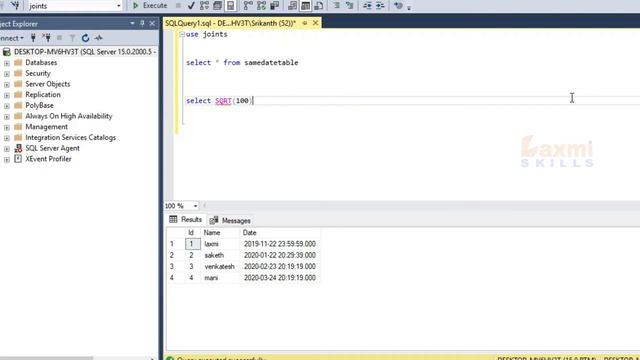Toggle Include Actual Execution Plan
Screen dimensions: 640x360
coord(248,6)
